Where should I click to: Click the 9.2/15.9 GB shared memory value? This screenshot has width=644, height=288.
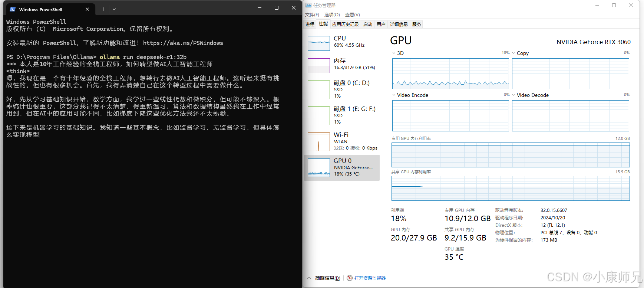465,238
